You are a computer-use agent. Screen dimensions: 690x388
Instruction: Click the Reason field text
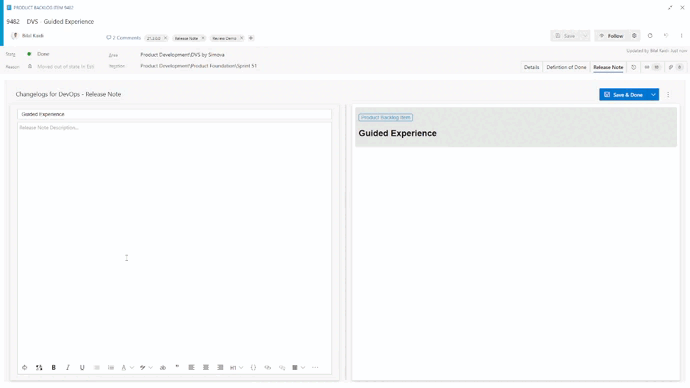coord(66,67)
